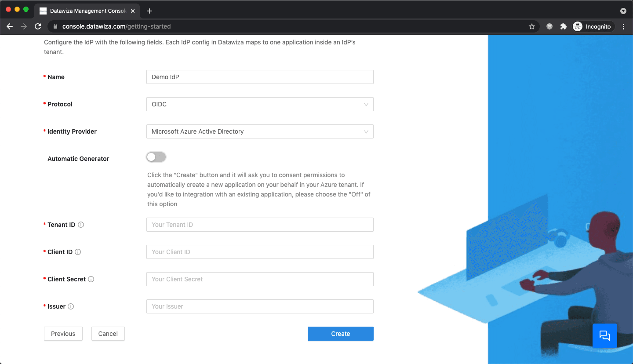Screen dimensions: 633x364
Task: Click the info icon next to Issuer
Action: (x=71, y=306)
